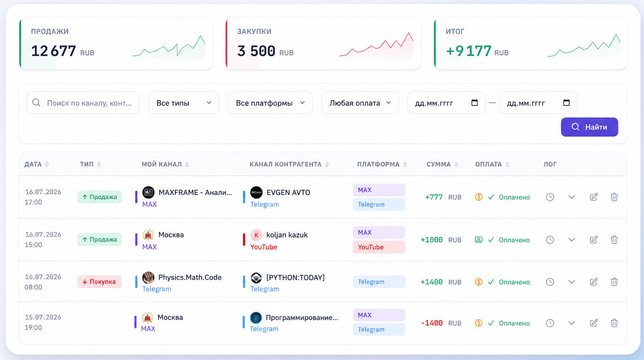644x360 pixels.
Task: Click calendar icon in second date field
Action: (567, 103)
